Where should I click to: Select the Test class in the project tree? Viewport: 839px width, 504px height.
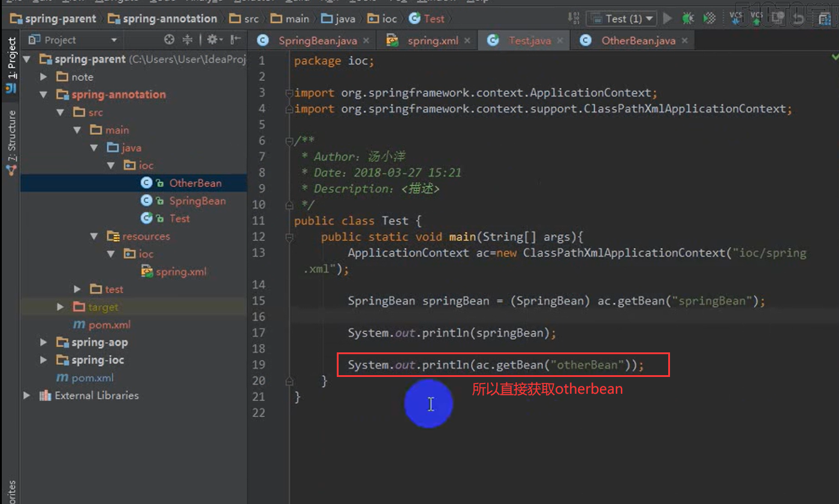tap(179, 218)
